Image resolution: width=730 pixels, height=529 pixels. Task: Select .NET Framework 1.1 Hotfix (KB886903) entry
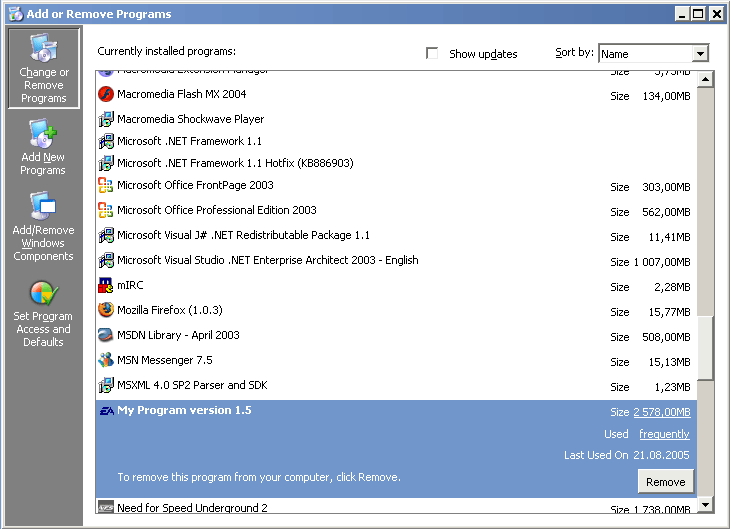tap(235, 163)
